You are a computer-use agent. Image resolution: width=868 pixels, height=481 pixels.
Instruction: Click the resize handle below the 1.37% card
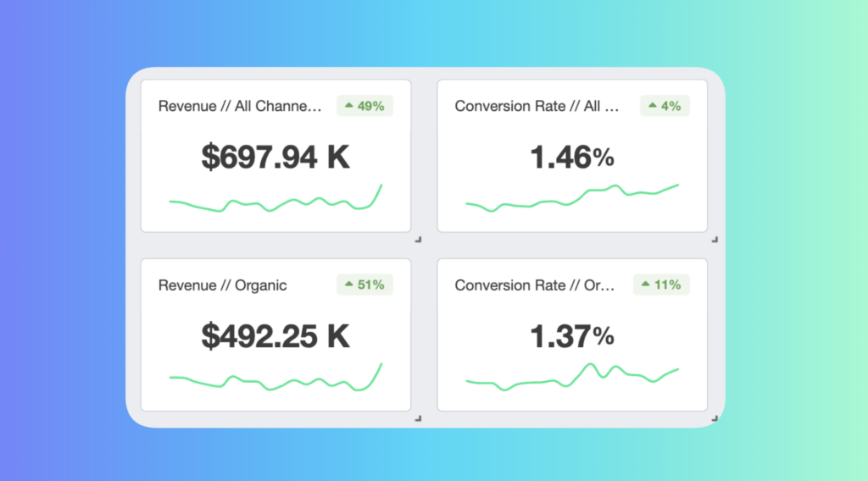pyautogui.click(x=715, y=418)
